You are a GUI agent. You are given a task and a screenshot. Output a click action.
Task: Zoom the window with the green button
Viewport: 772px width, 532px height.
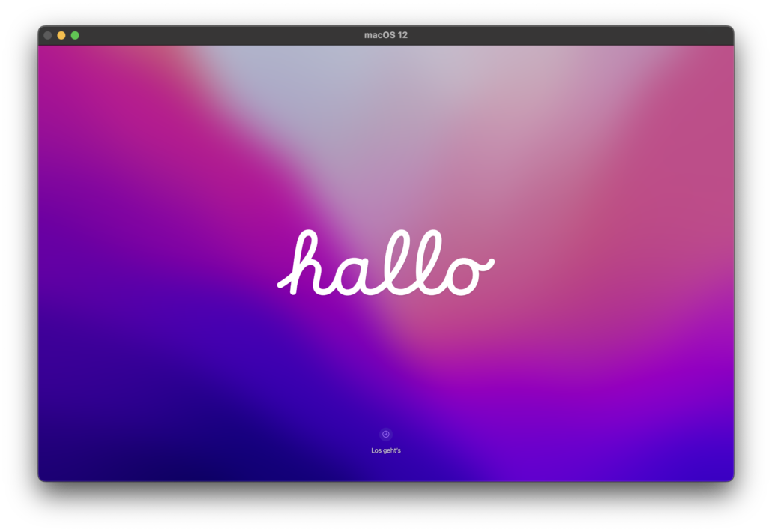click(75, 35)
